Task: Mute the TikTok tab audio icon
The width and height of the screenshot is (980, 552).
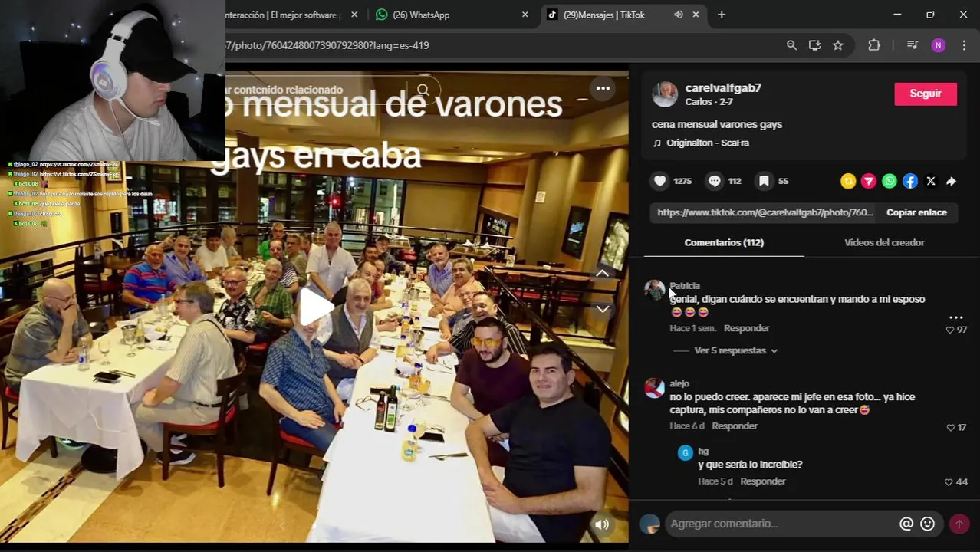Action: (x=679, y=15)
